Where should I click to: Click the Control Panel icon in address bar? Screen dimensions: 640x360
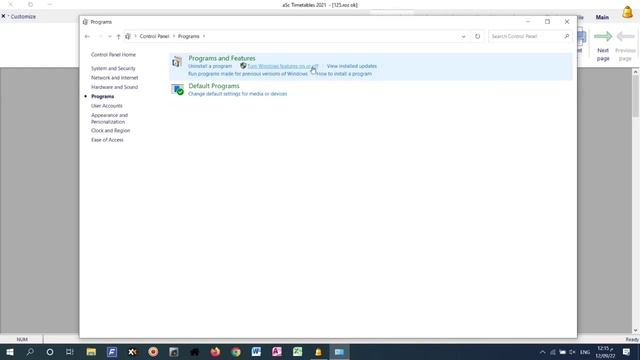pyautogui.click(x=128, y=36)
